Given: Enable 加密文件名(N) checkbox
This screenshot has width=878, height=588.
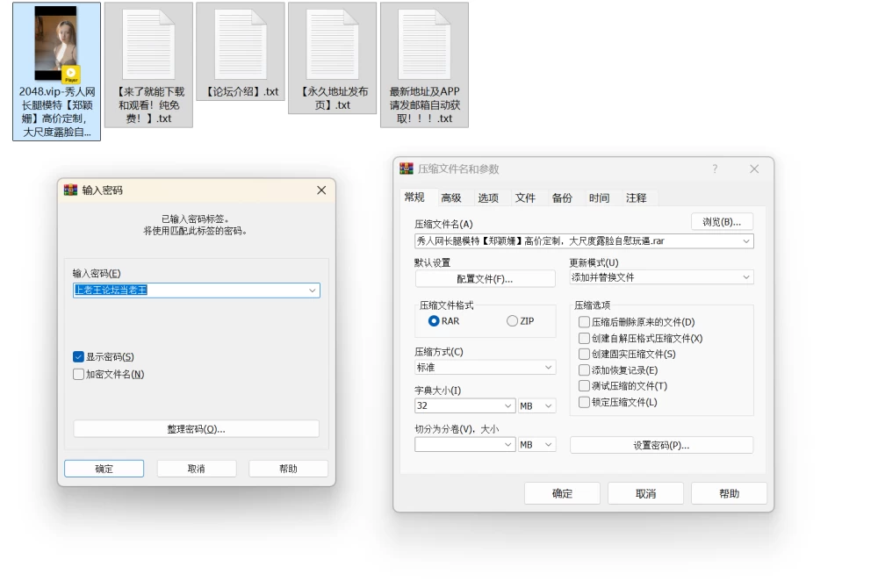Looking at the screenshot, I should [78, 374].
